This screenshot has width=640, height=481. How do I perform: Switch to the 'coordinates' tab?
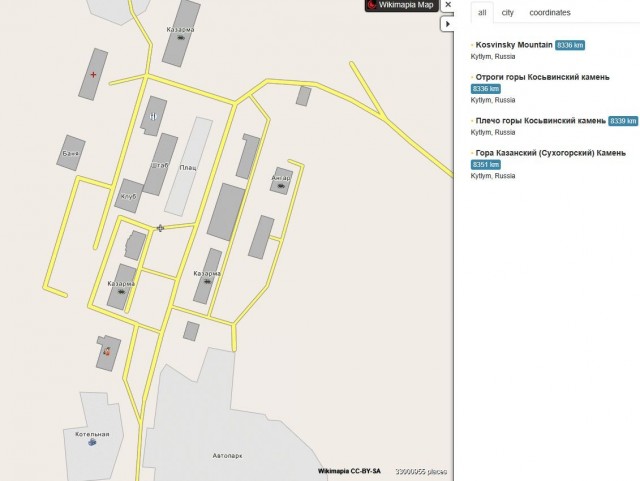point(550,13)
